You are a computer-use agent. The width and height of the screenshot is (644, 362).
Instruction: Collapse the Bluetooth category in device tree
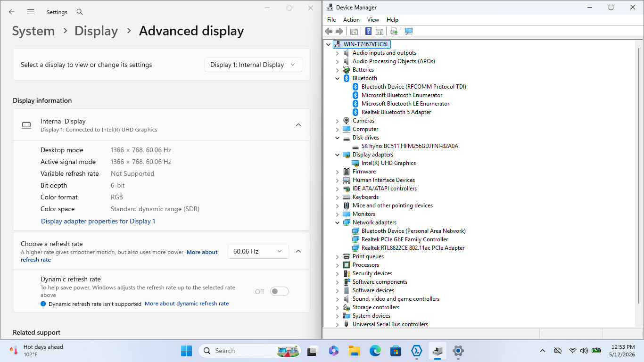tap(337, 78)
